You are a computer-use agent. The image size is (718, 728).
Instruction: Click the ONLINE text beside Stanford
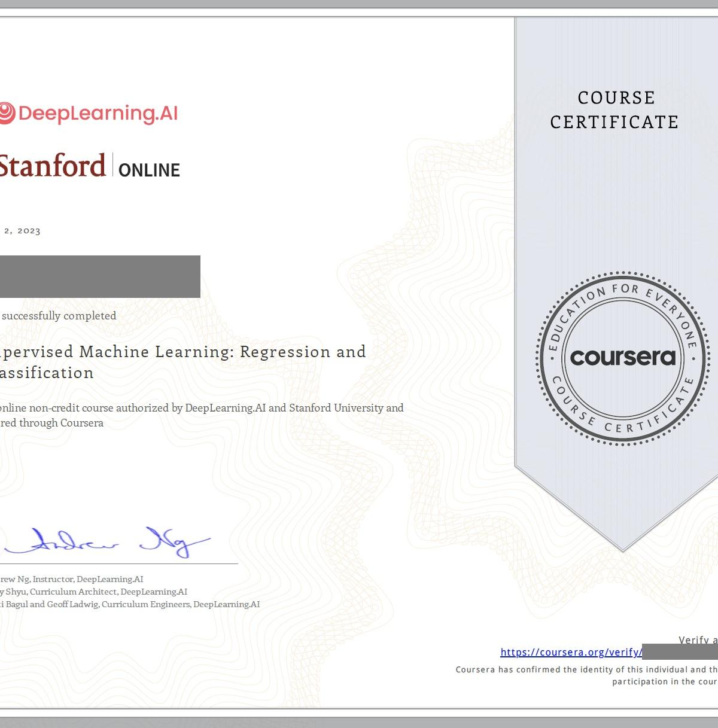point(149,170)
